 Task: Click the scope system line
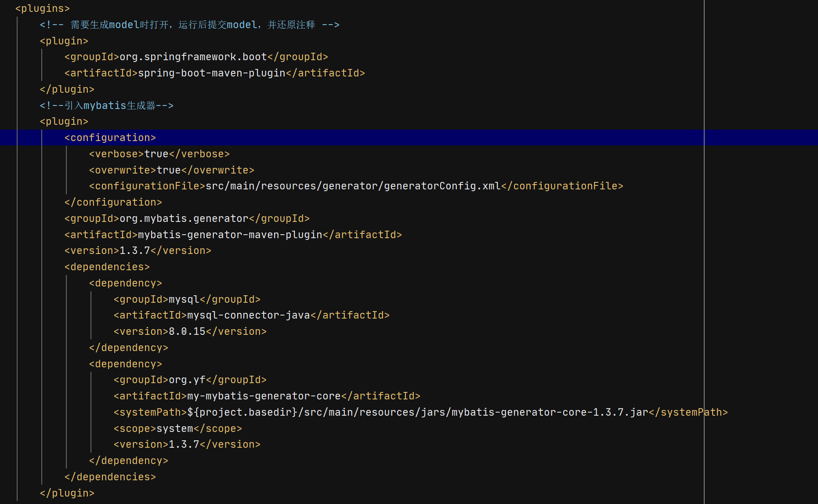point(177,428)
